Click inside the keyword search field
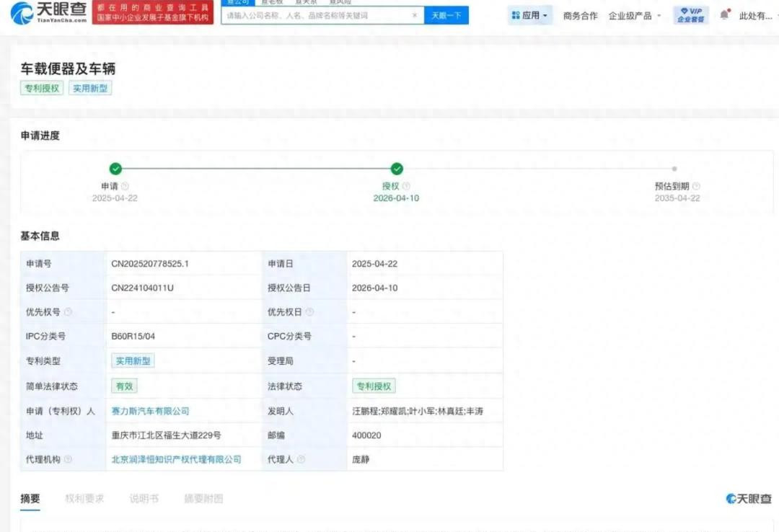This screenshot has width=779, height=532. tap(310, 16)
